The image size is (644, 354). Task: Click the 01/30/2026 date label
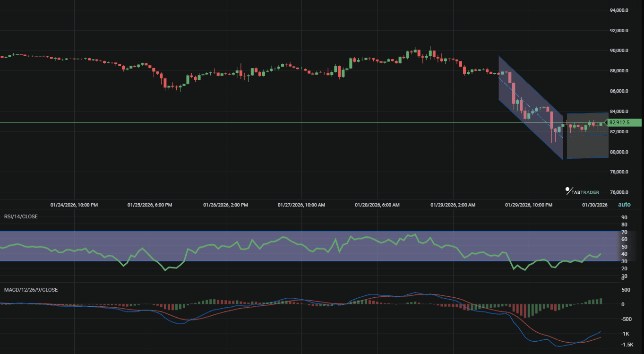594,205
